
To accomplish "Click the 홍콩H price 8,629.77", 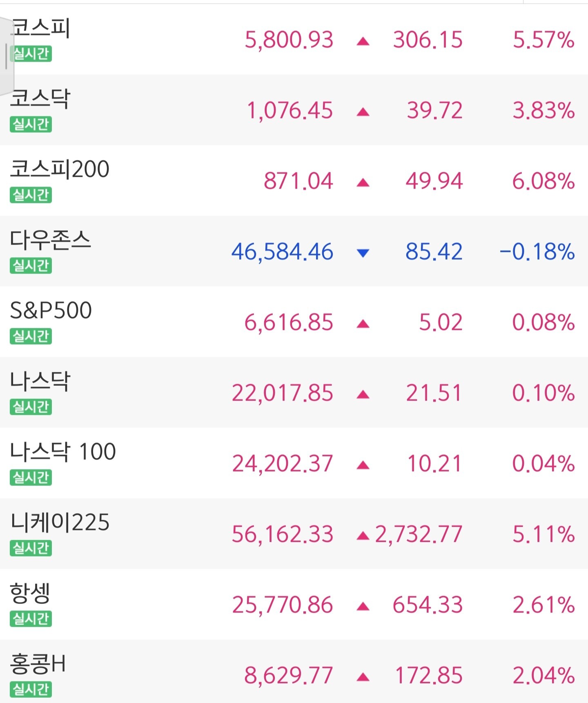I will pos(289,676).
